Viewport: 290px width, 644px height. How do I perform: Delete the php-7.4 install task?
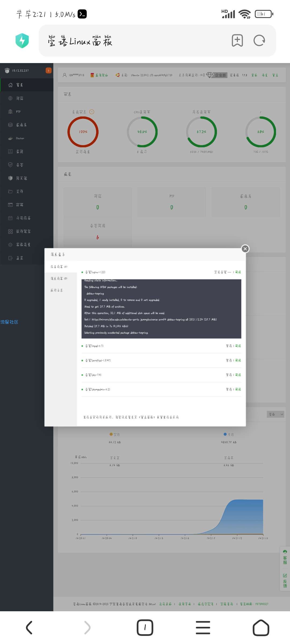tap(238, 375)
